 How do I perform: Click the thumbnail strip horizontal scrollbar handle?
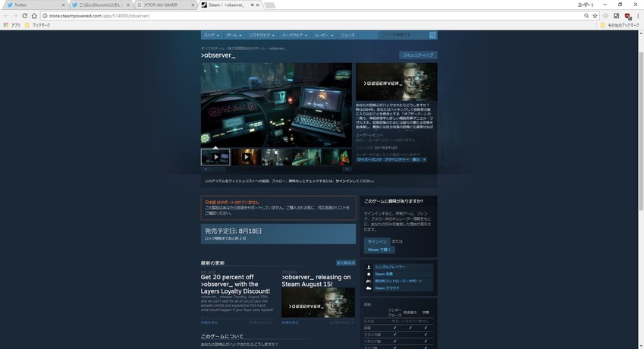tap(218, 168)
